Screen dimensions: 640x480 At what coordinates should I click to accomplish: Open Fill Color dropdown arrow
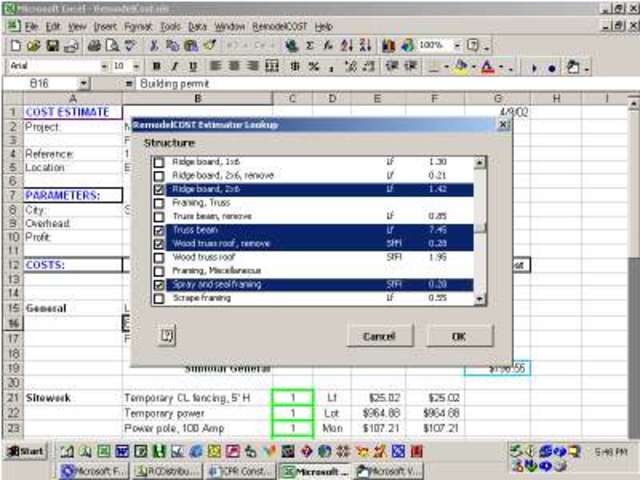[x=474, y=67]
